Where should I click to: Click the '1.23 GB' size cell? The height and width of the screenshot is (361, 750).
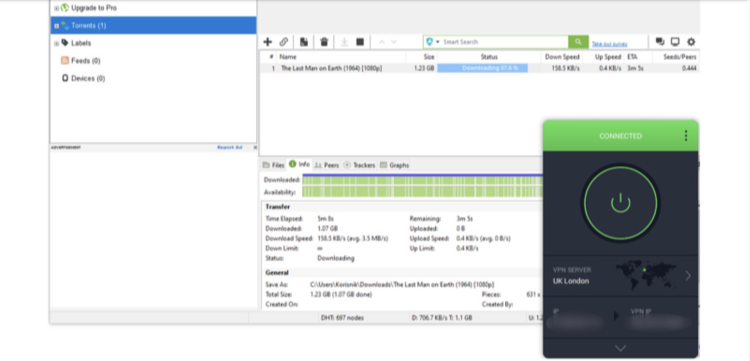pyautogui.click(x=424, y=68)
